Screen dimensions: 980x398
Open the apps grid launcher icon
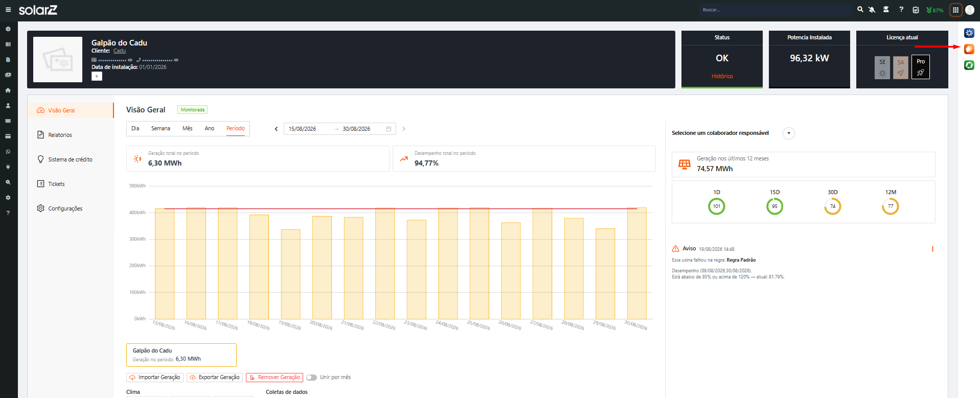pos(955,10)
